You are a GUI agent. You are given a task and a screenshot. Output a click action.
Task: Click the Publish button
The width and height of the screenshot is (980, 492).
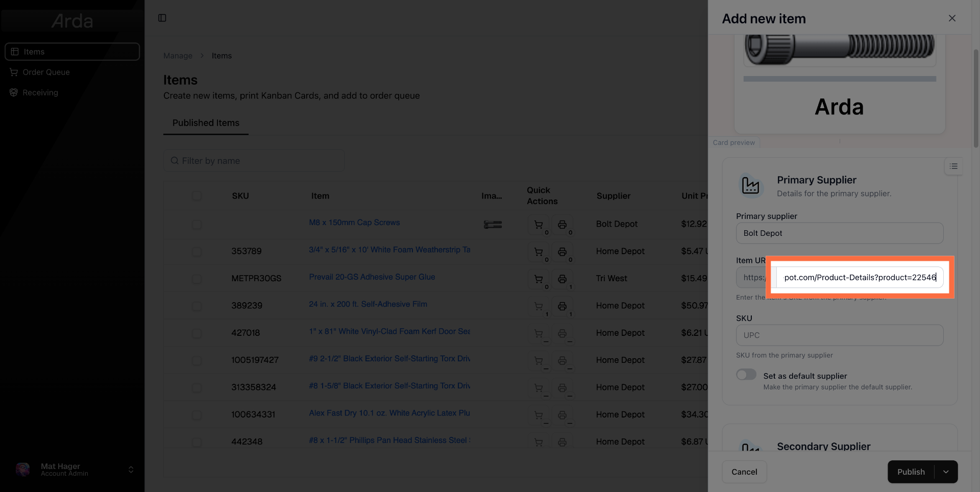click(x=911, y=472)
